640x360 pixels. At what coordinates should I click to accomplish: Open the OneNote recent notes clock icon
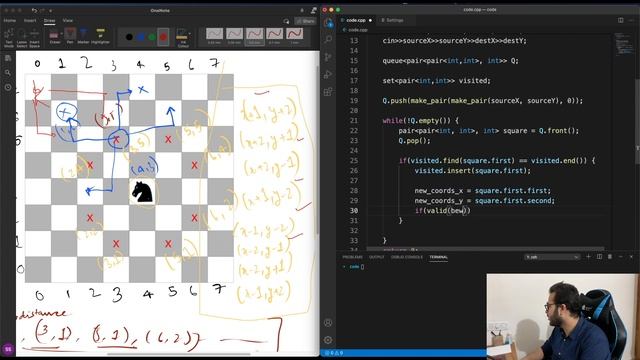pyautogui.click(x=8, y=87)
